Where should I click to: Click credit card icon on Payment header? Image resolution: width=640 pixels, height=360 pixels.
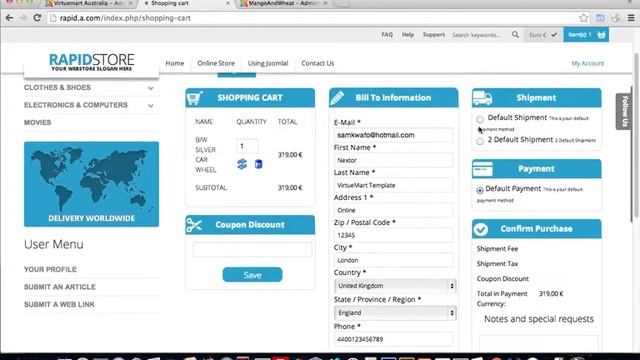click(x=482, y=169)
